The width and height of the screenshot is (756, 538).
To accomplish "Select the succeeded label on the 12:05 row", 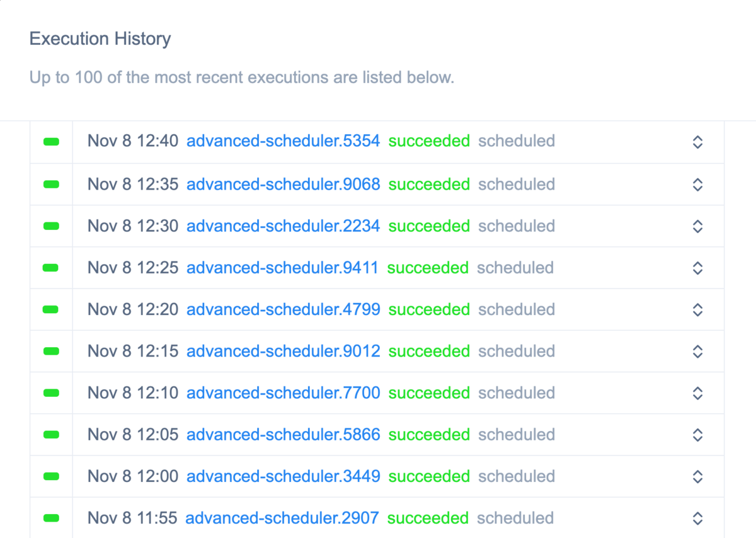I will pos(429,435).
